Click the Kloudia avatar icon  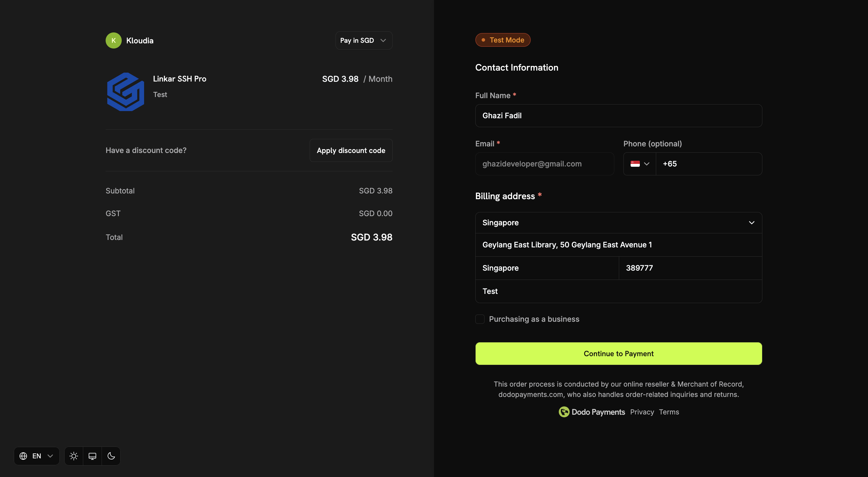click(x=114, y=40)
